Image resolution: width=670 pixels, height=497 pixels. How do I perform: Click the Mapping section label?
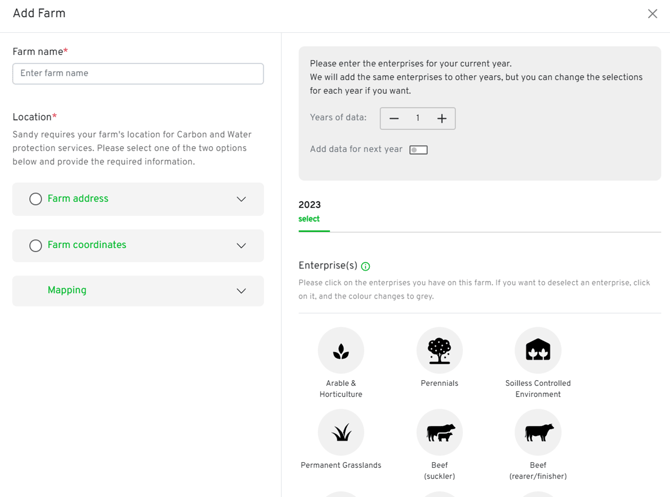(67, 291)
